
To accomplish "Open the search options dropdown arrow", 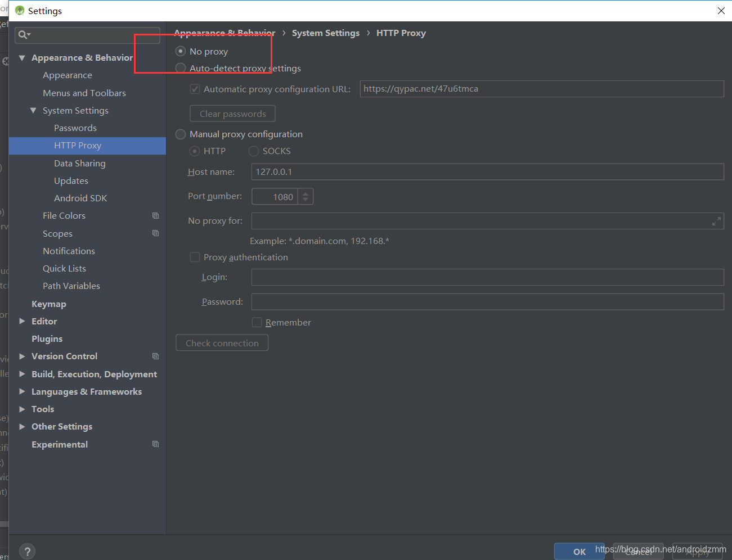I will click(29, 35).
